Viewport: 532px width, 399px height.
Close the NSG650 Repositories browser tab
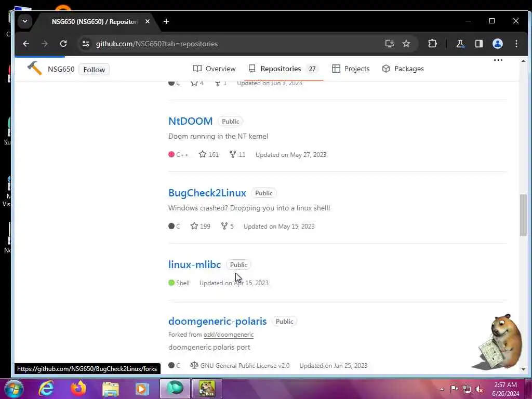pos(147,21)
